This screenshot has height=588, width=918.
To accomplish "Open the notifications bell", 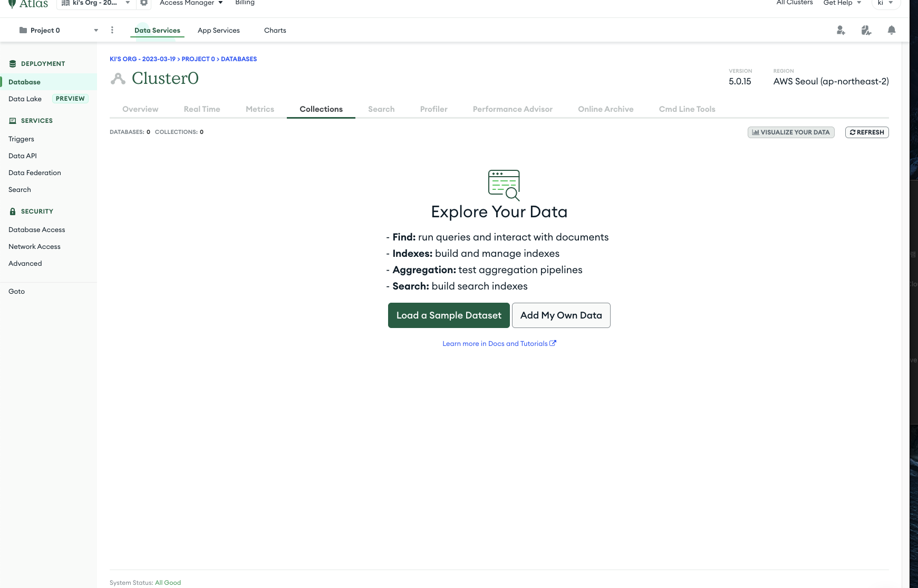I will point(892,30).
